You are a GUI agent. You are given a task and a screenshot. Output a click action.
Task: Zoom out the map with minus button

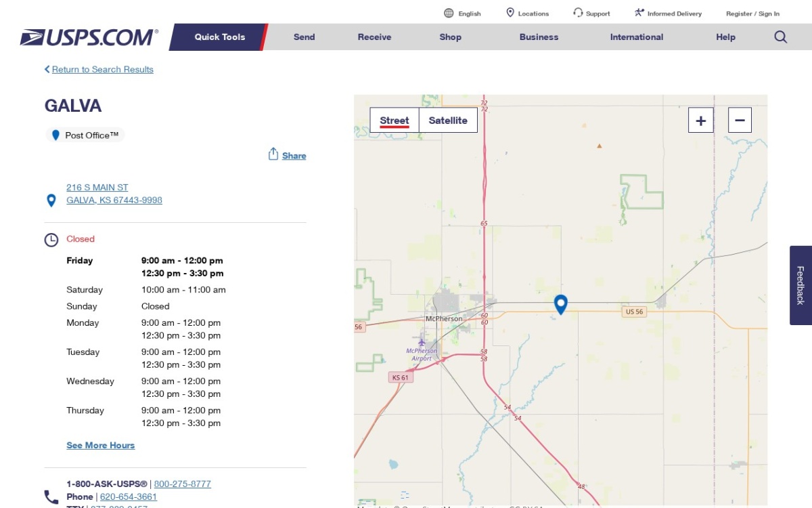pyautogui.click(x=740, y=121)
